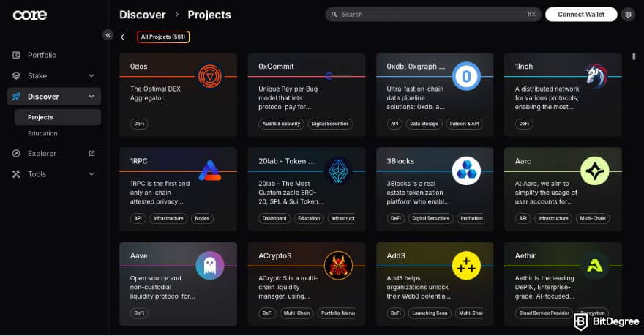Click the 20lab project logo
Screen dimensions: 644x336
(x=338, y=171)
